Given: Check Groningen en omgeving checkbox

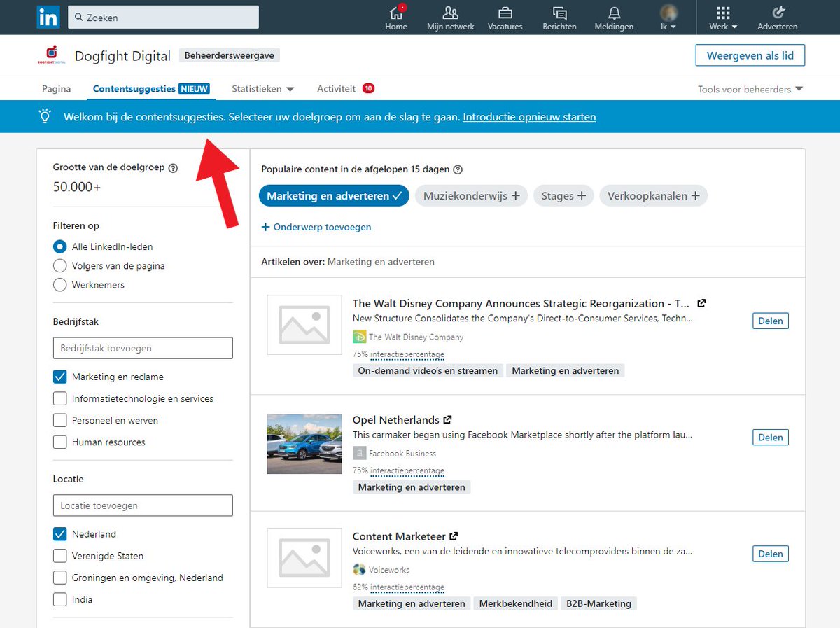Looking at the screenshot, I should tap(60, 578).
